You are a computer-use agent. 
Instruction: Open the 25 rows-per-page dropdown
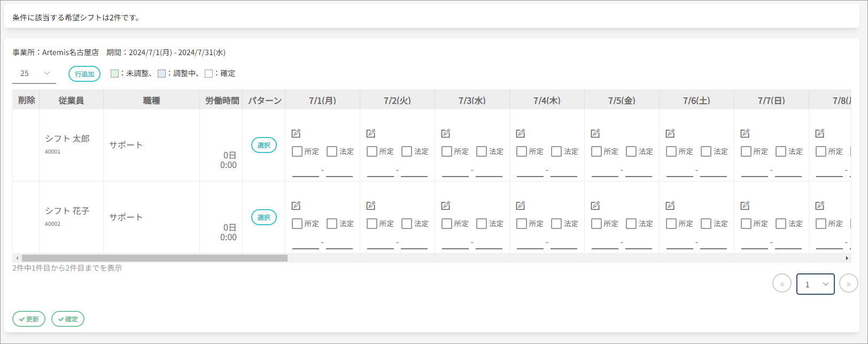(34, 73)
